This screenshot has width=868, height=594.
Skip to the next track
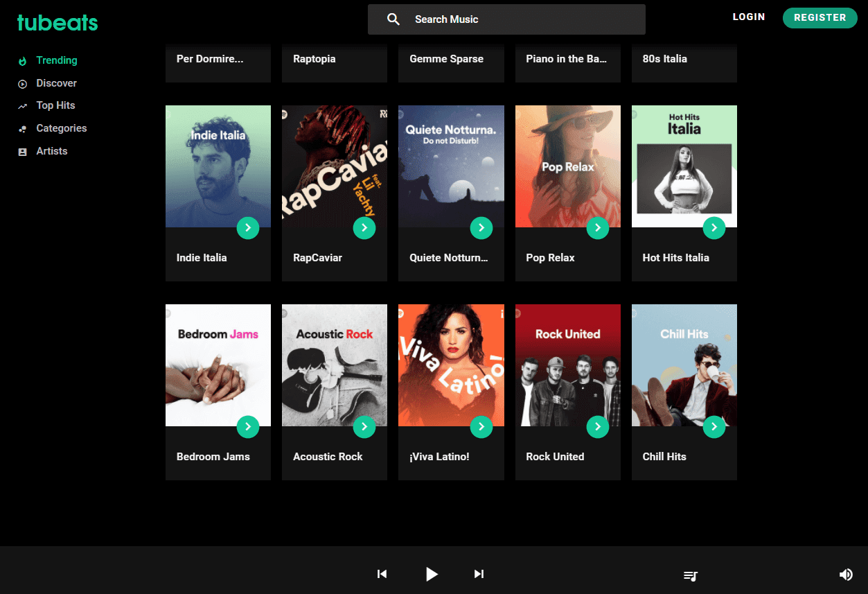(479, 574)
